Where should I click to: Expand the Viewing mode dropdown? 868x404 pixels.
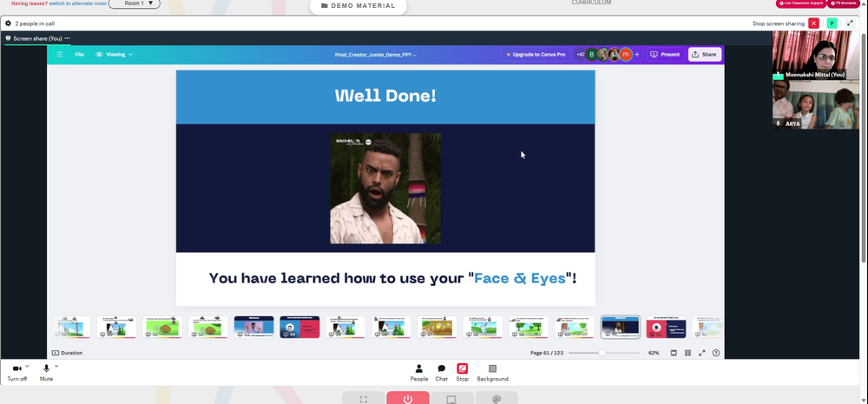(114, 55)
